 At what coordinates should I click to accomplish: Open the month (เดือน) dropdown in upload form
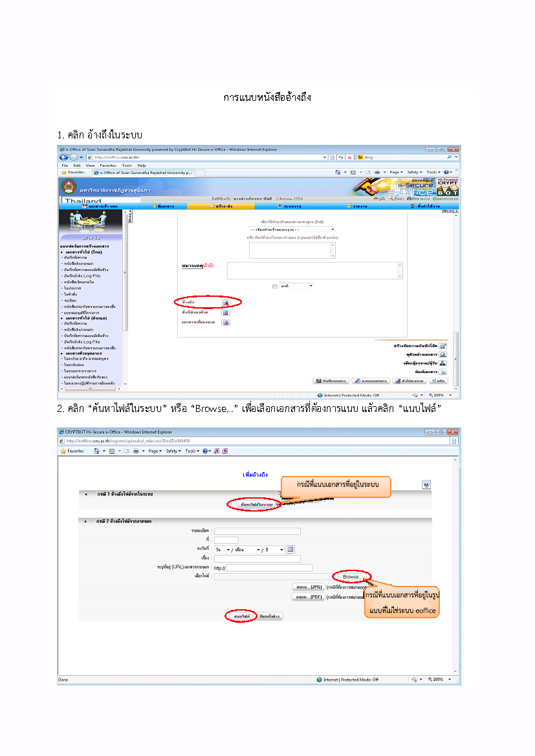pyautogui.click(x=248, y=550)
